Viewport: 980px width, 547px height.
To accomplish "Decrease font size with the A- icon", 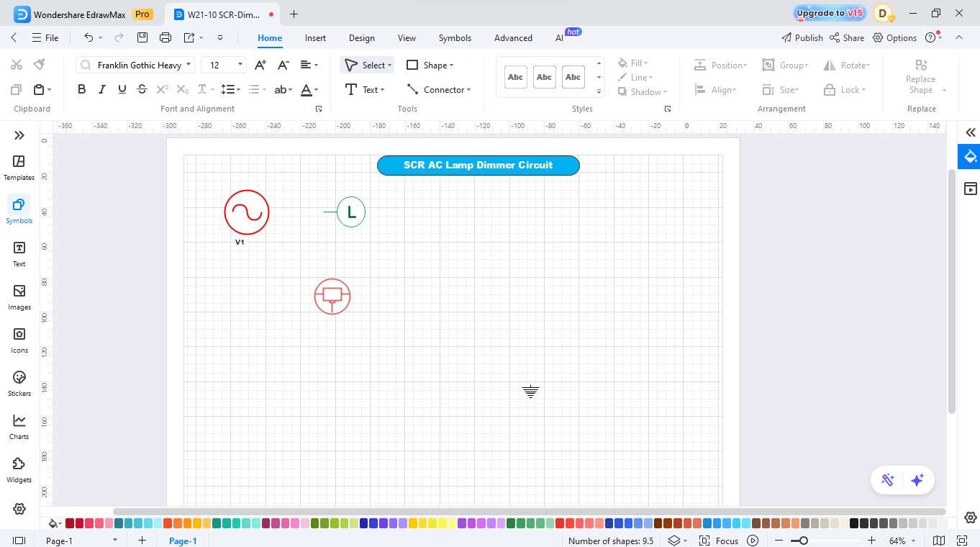I will [283, 65].
